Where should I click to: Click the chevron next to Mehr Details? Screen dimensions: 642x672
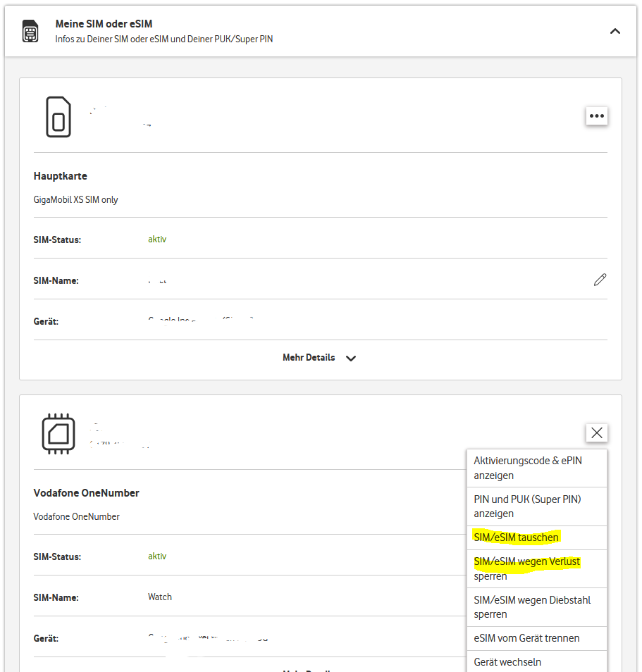351,358
